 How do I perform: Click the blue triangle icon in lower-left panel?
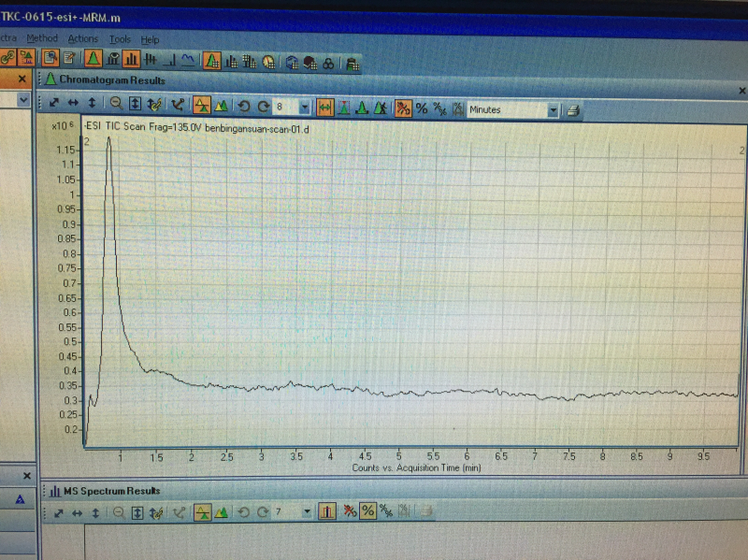click(20, 499)
